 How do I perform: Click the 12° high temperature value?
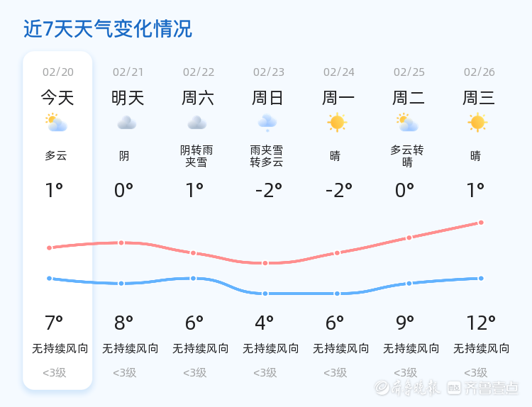tap(481, 323)
